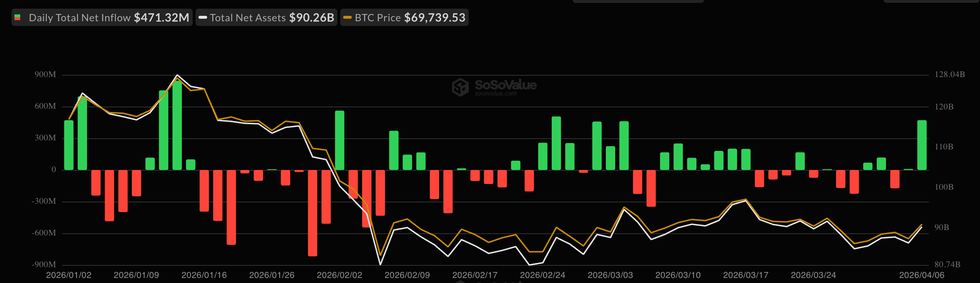Click the SoSoValue cube logo watermark

coord(460,87)
